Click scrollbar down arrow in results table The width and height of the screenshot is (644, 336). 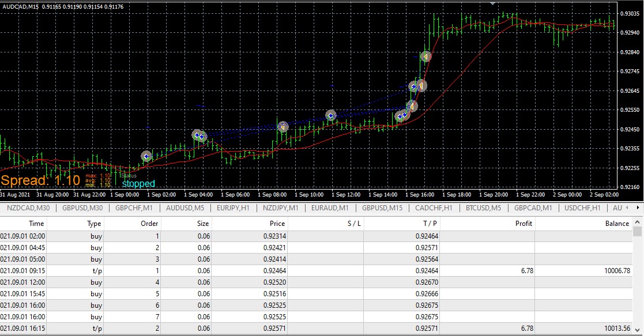pos(637,330)
